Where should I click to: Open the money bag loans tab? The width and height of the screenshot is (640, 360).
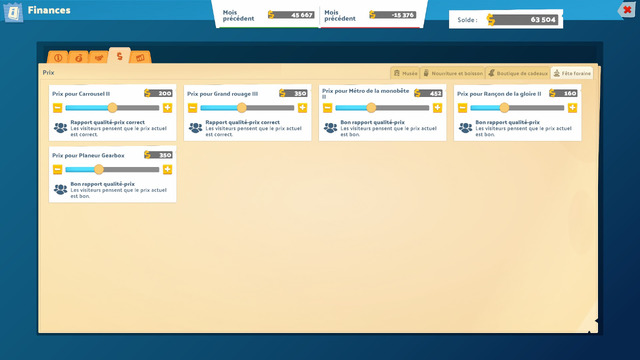coord(78,58)
